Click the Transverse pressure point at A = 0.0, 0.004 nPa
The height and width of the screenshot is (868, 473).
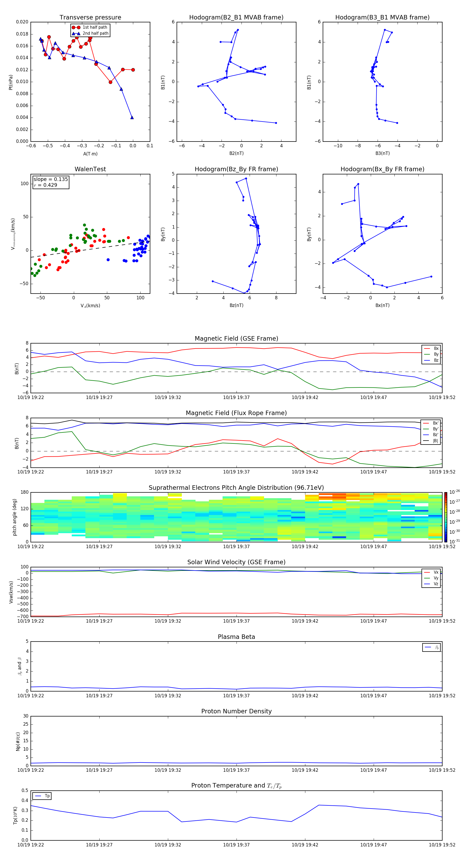click(132, 117)
